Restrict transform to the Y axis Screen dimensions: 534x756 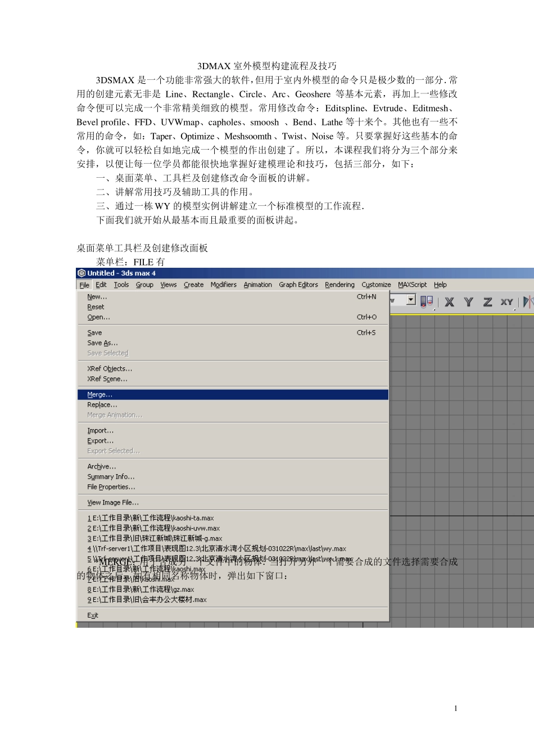point(468,302)
